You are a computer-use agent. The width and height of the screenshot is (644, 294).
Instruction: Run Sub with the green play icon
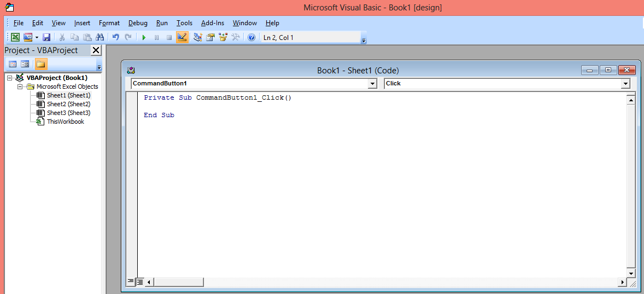pos(144,37)
